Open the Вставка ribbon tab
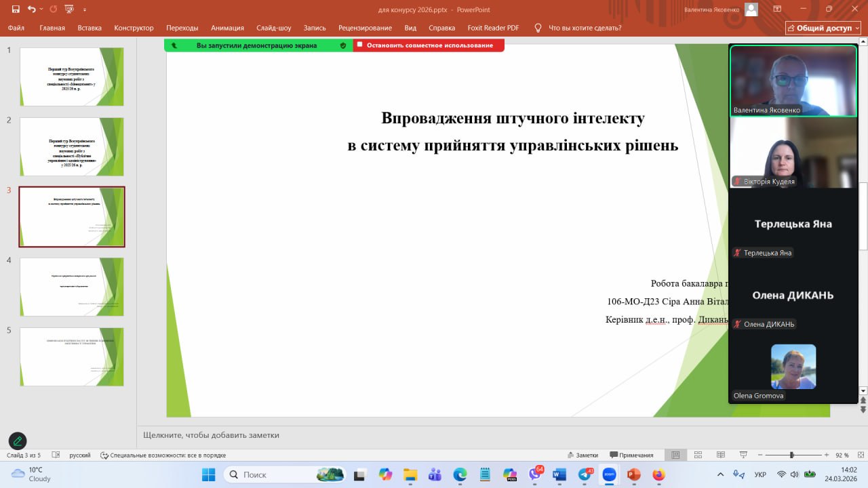This screenshot has width=868, height=488. coord(90,28)
